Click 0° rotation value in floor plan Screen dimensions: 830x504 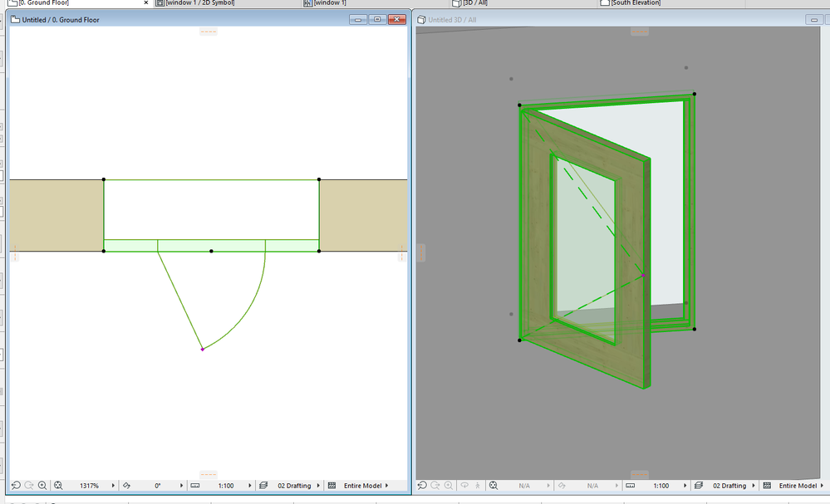[x=158, y=486]
